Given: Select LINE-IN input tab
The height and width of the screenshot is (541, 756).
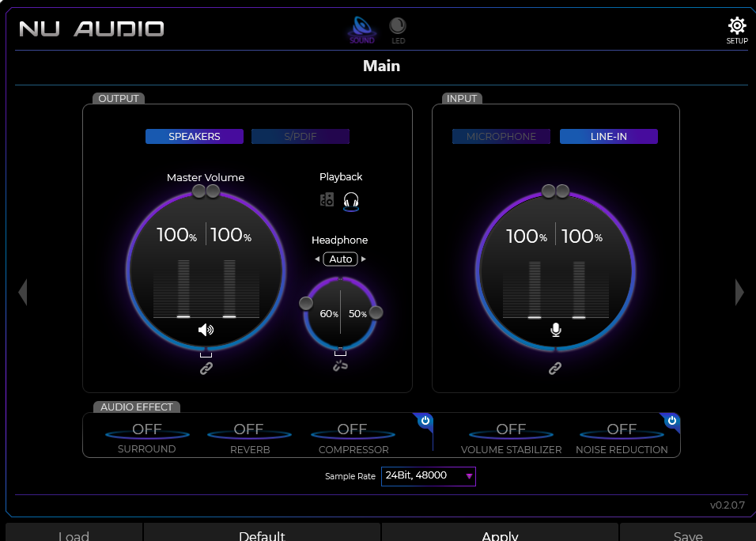Looking at the screenshot, I should point(608,137).
